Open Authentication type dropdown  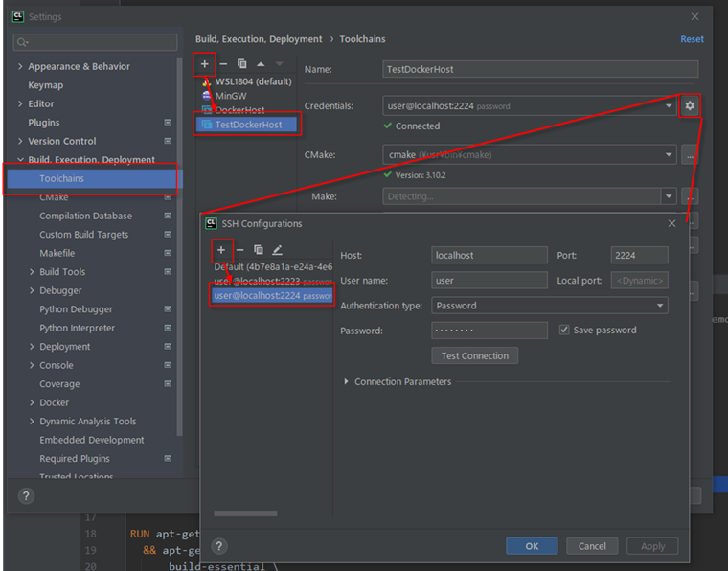pyautogui.click(x=660, y=306)
